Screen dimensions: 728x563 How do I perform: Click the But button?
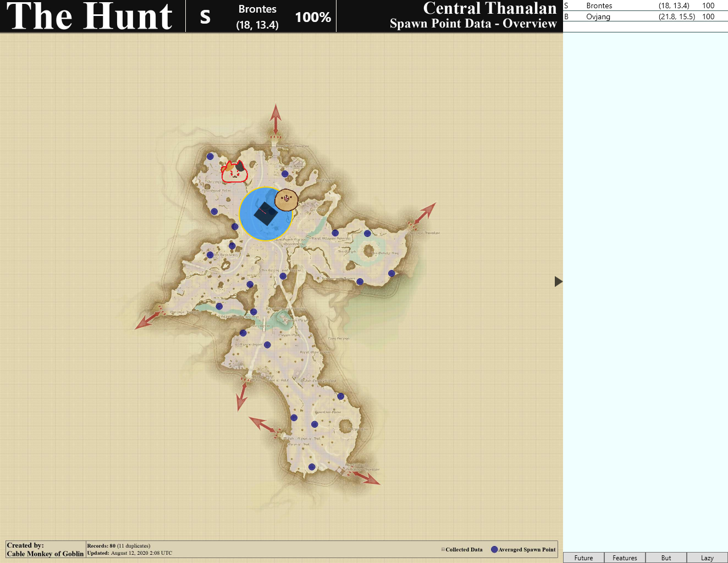(666, 558)
